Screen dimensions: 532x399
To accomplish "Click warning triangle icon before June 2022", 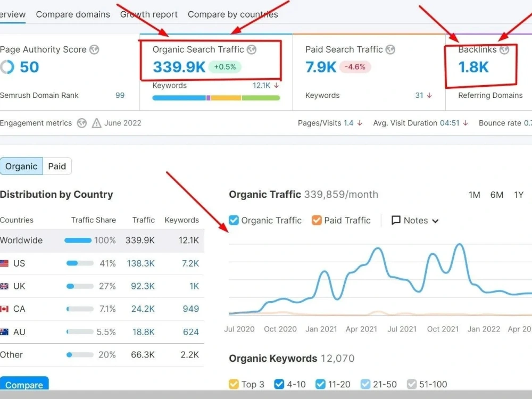I will pyautogui.click(x=96, y=123).
